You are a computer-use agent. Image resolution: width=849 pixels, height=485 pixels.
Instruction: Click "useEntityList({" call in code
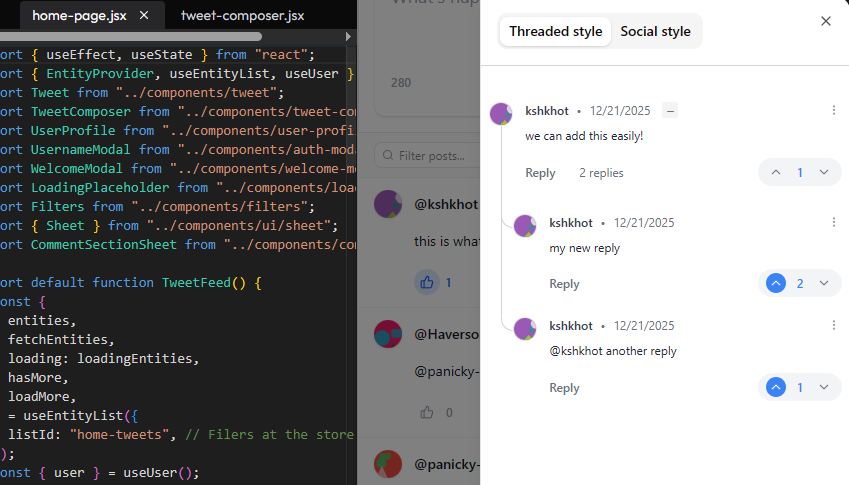point(81,416)
